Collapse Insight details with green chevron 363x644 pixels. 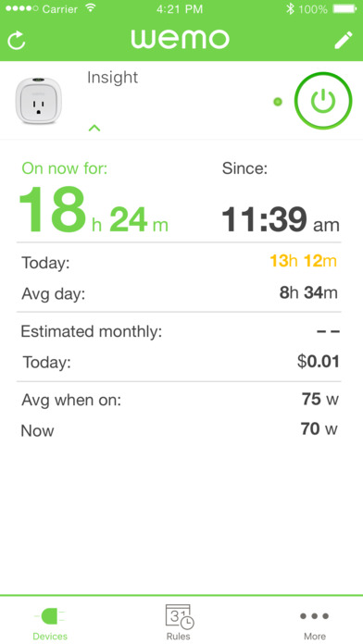(x=94, y=128)
